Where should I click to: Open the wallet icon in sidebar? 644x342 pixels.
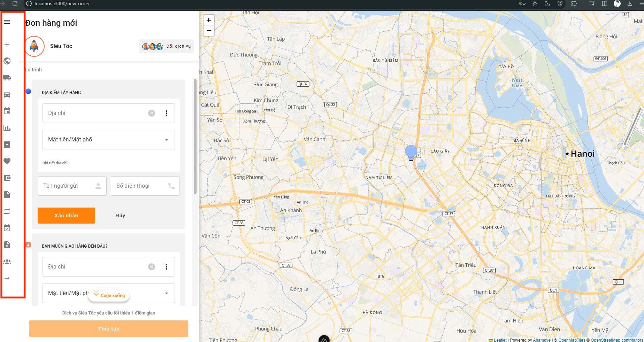click(7, 178)
